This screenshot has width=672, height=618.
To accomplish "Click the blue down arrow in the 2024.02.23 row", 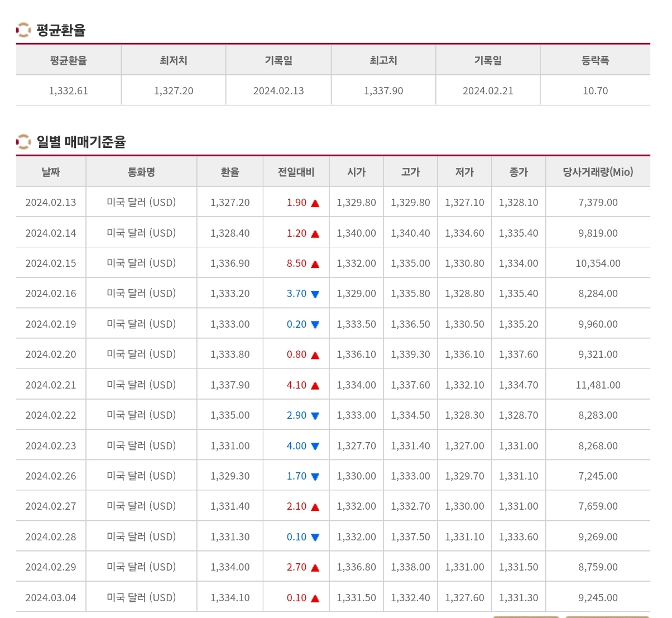I will (315, 447).
